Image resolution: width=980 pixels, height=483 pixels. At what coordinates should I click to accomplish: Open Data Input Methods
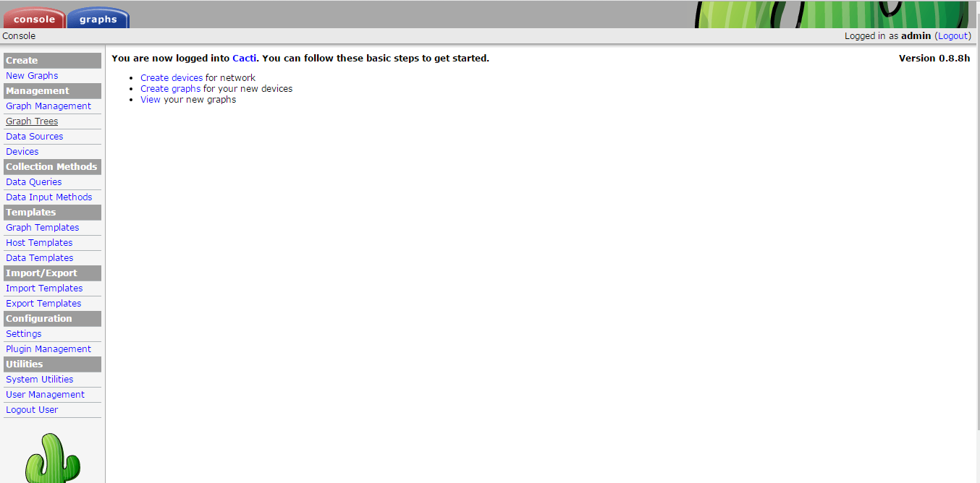[48, 197]
